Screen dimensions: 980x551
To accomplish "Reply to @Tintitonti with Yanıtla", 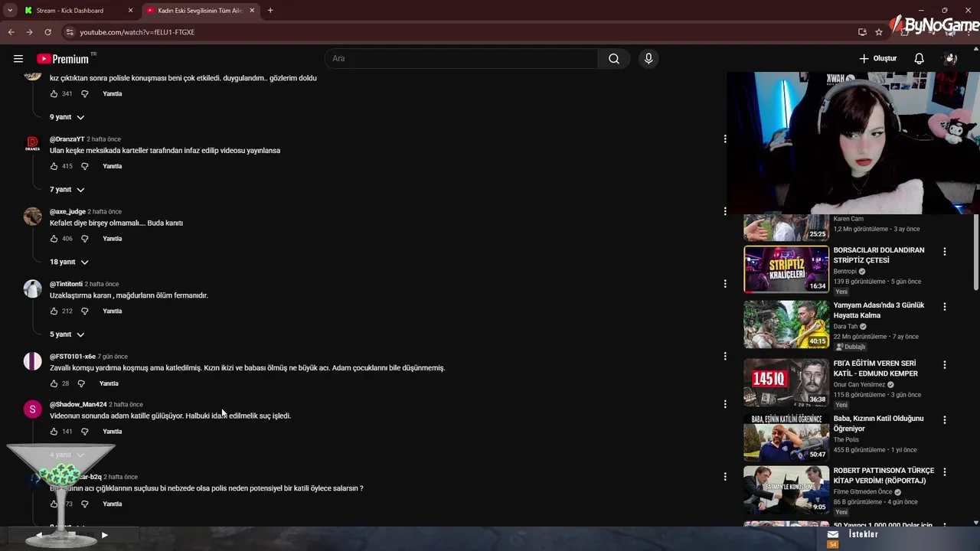I will click(x=113, y=311).
